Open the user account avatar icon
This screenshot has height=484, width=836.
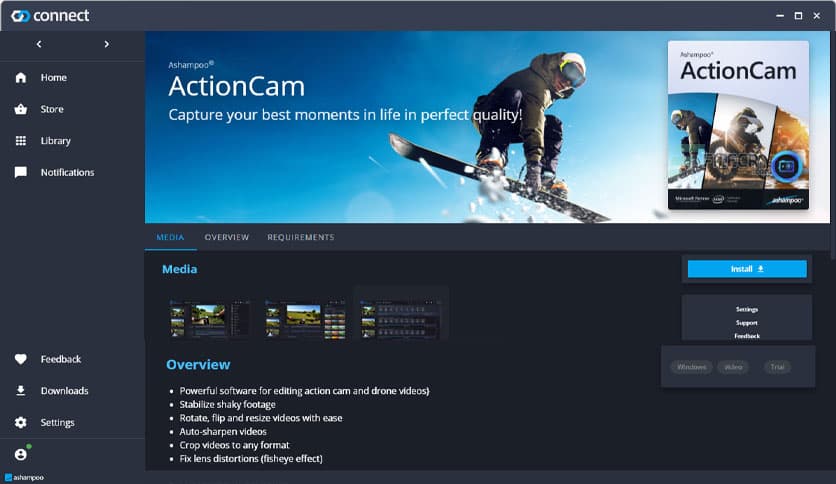click(x=21, y=454)
